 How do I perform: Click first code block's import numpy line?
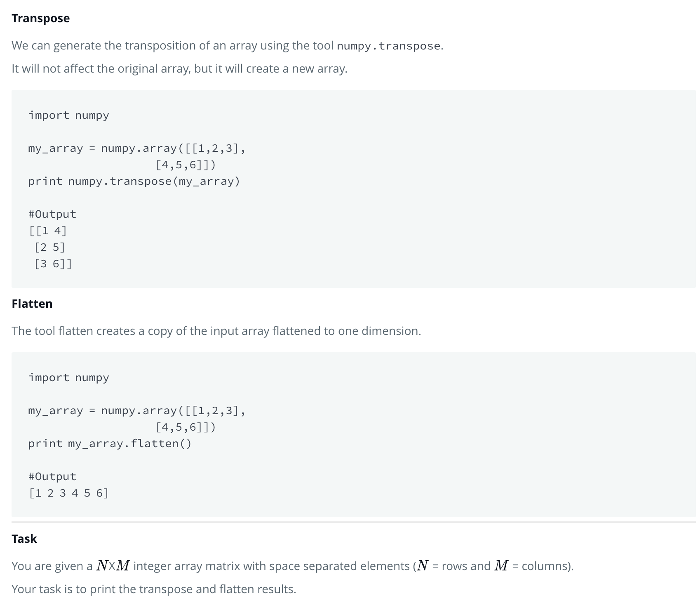point(69,115)
